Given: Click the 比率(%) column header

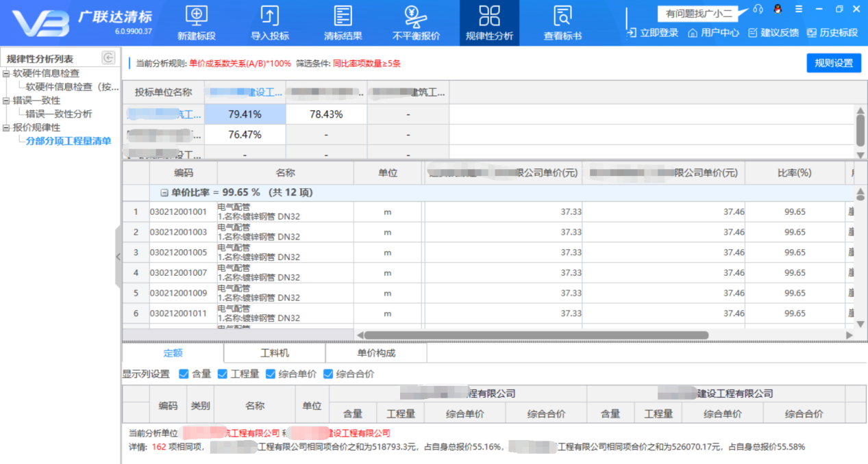Looking at the screenshot, I should click(x=795, y=173).
